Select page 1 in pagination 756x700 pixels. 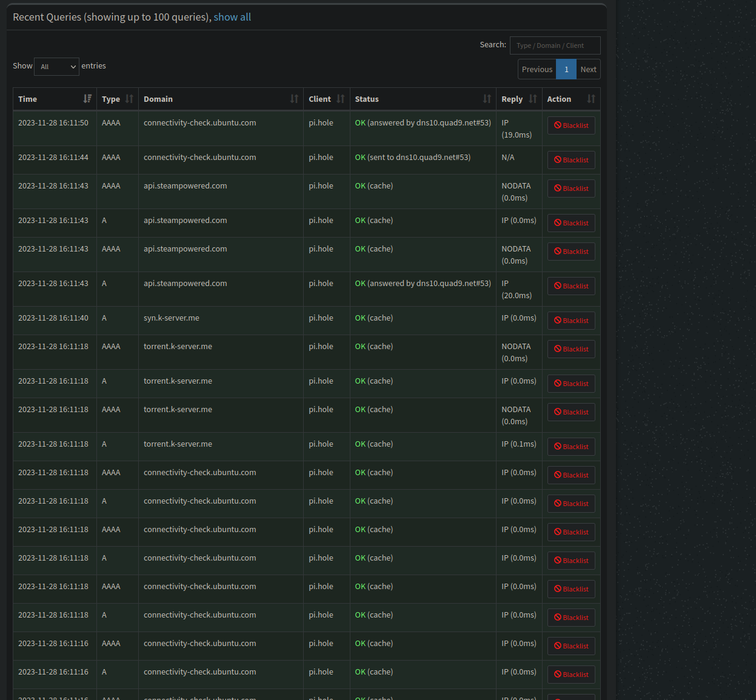[566, 69]
